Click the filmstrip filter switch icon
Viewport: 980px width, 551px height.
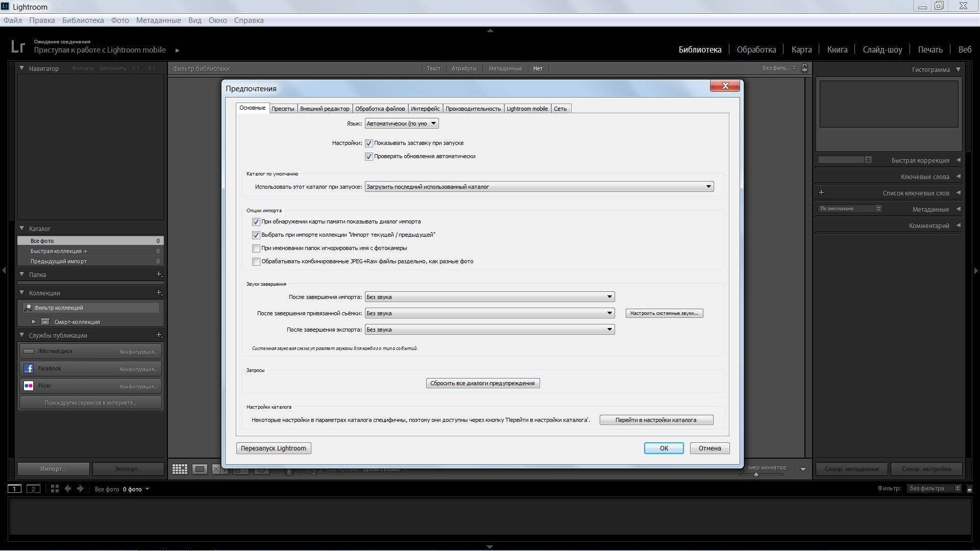point(969,489)
